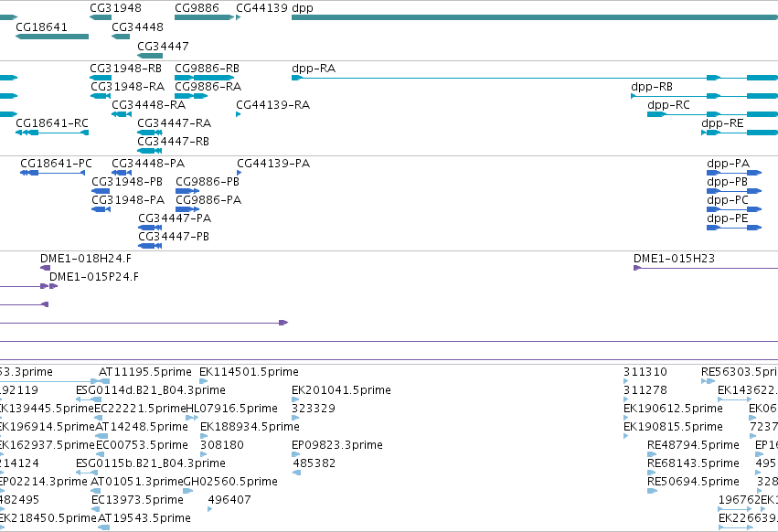The image size is (778, 532).
Task: Click the DME1-015H23 clone label
Action: 675,259
